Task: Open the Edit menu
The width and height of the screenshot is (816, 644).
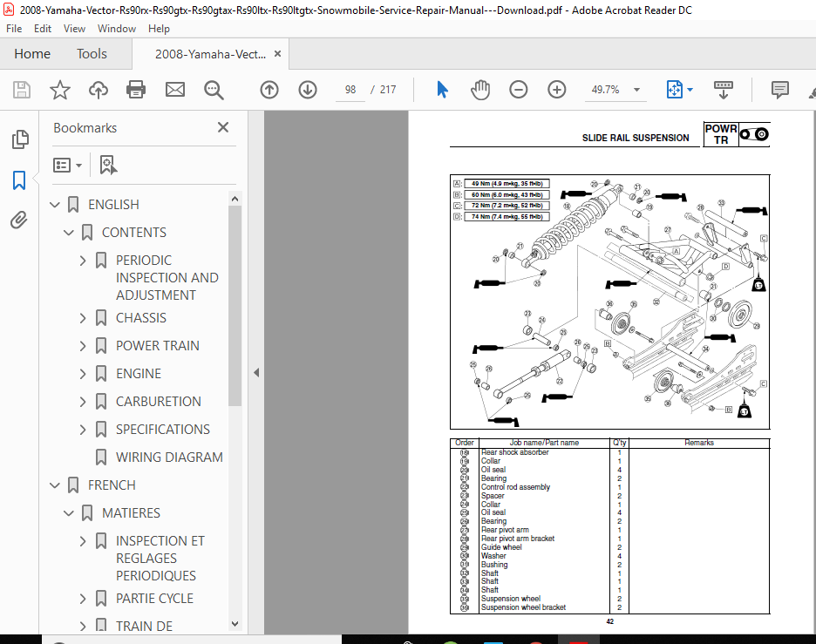Action: (x=43, y=29)
